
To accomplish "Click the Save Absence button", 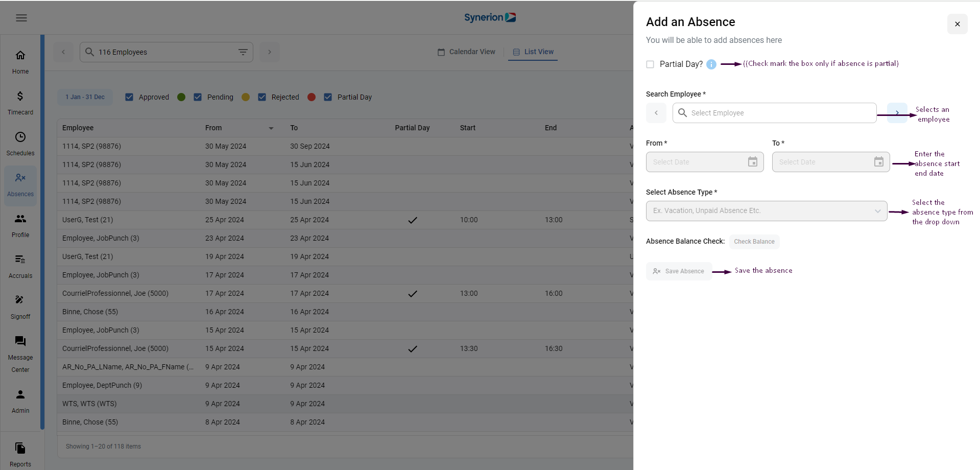I will coord(679,271).
